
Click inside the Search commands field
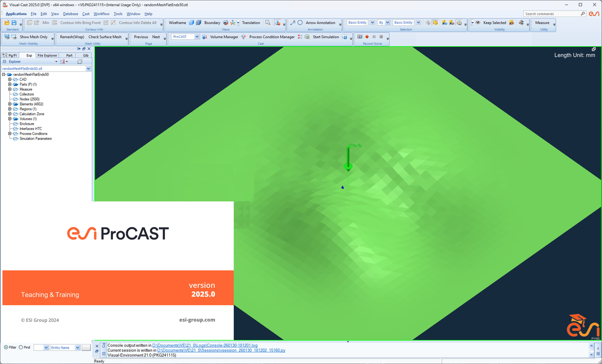552,14
